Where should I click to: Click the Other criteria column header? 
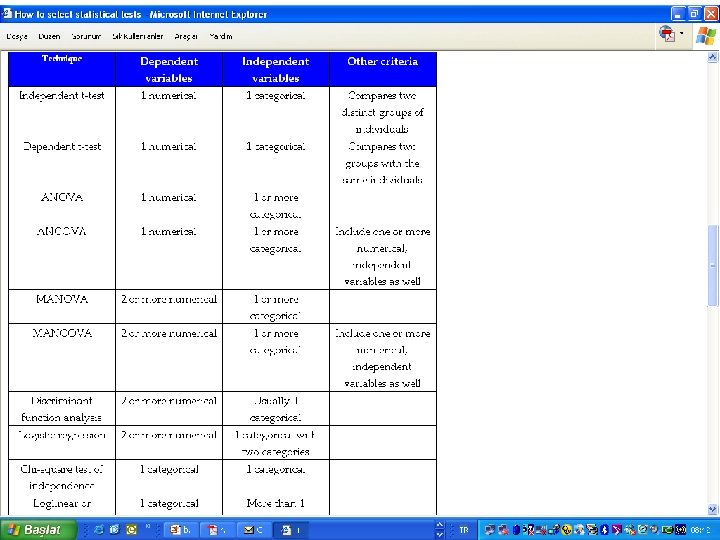click(382, 69)
